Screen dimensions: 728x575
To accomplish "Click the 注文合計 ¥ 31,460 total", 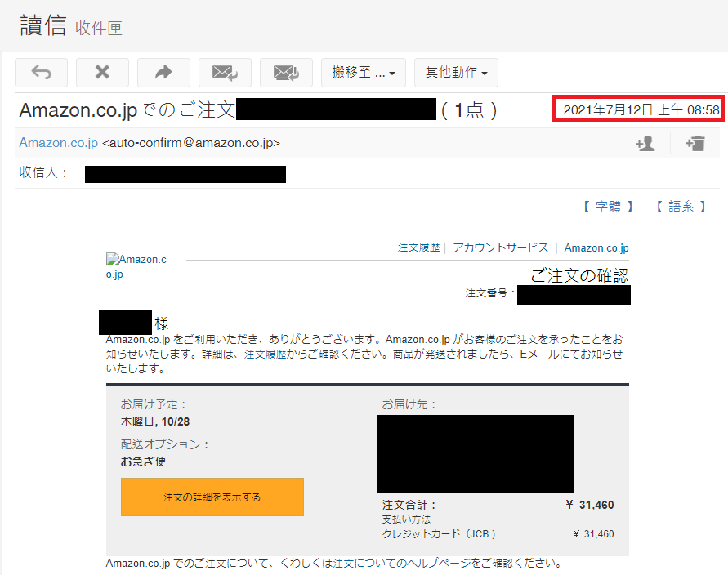I will tap(498, 505).
